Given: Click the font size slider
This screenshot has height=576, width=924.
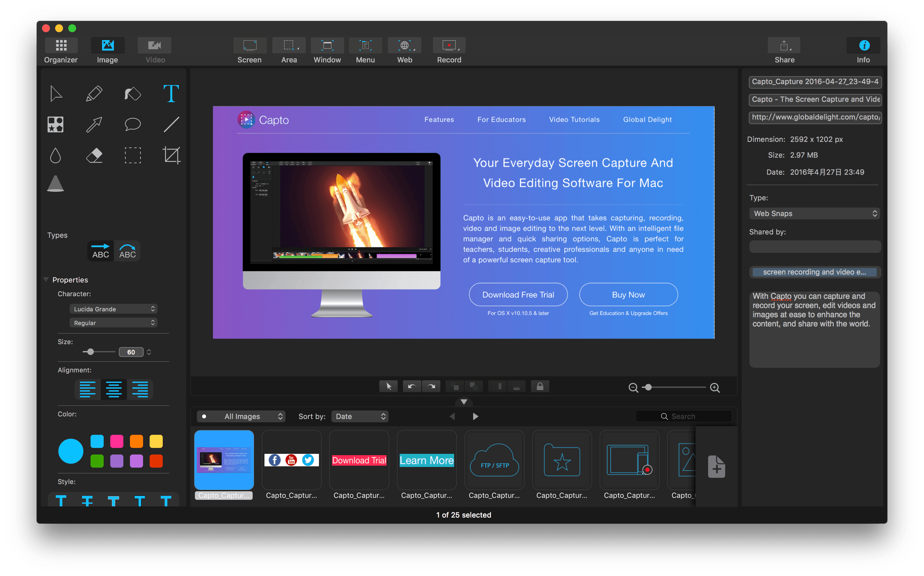Looking at the screenshot, I should tap(99, 352).
